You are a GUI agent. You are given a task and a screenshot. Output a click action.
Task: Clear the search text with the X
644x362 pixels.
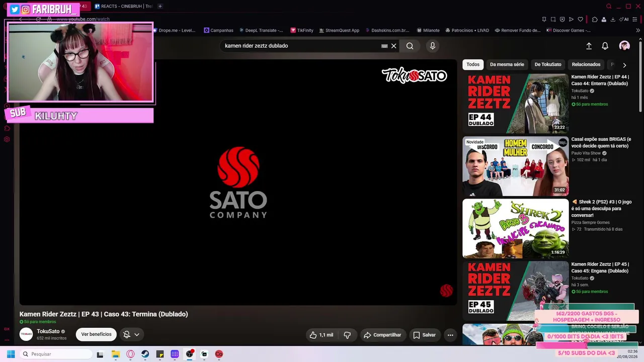pyautogui.click(x=394, y=46)
